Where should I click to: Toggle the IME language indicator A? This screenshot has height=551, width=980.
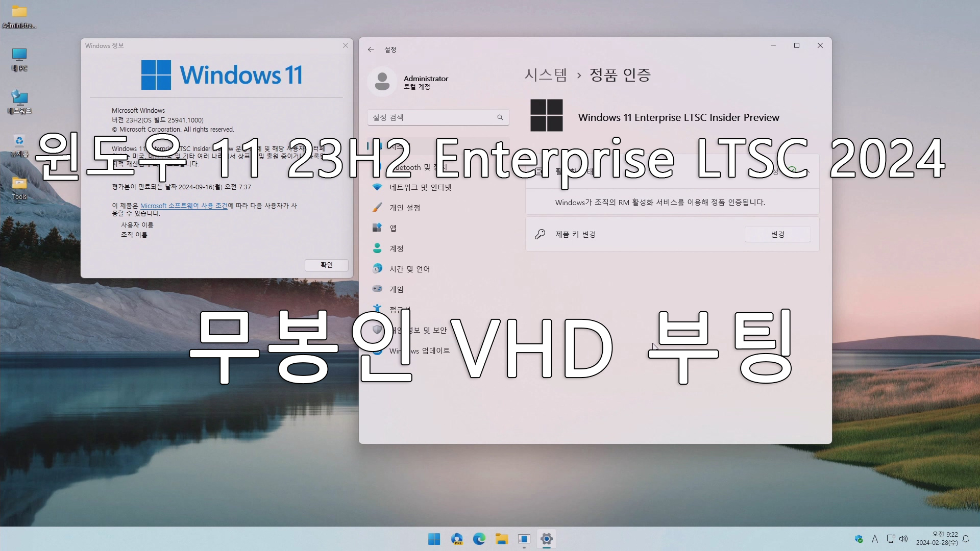click(x=874, y=539)
